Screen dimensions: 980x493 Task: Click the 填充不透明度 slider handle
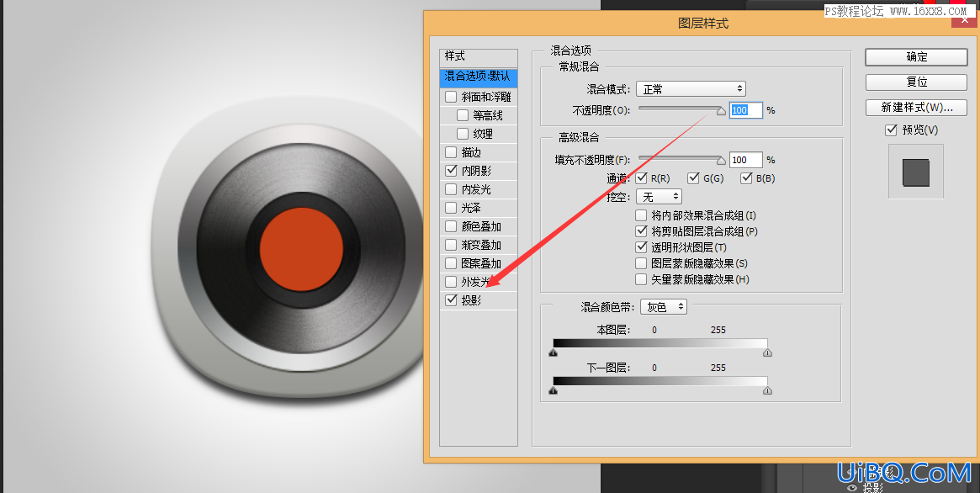[721, 161]
